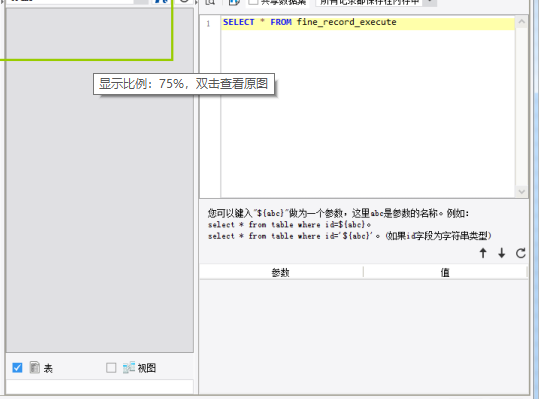The image size is (539, 399).
Task: Click the edit query icon beside preview
Action: (234, 2)
